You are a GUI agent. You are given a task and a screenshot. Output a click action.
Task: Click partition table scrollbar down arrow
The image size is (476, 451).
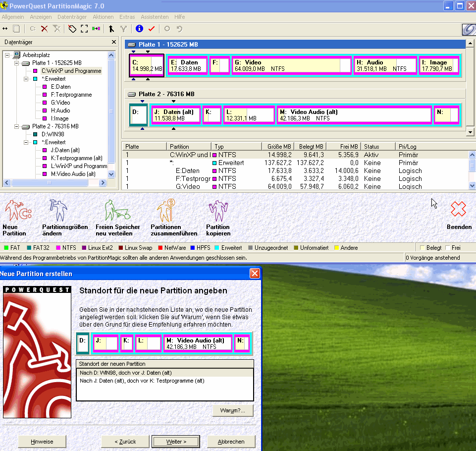coord(472,185)
